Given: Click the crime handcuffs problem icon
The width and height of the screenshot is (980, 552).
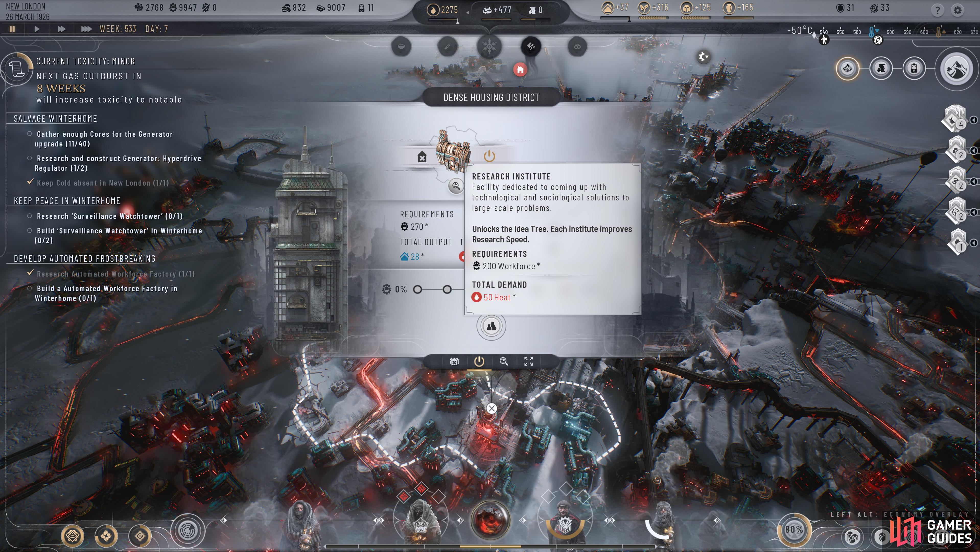Looking at the screenshot, I should pos(577,47).
